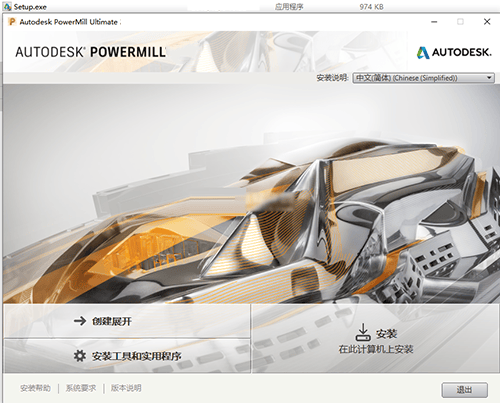Image resolution: width=500 pixels, height=403 pixels.
Task: Open the 系统要求 system requirements link
Action: point(81,388)
